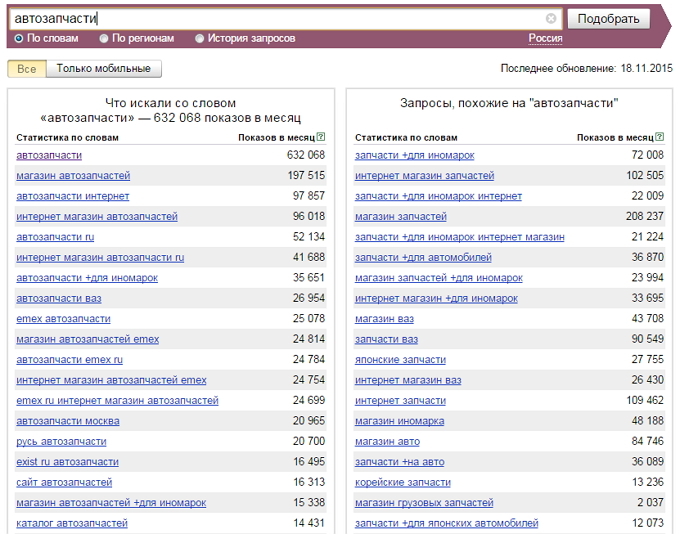Viewport: 680px width, 534px height.
Task: Open 'запчасти +для иномарок интернет' link
Action: click(438, 196)
